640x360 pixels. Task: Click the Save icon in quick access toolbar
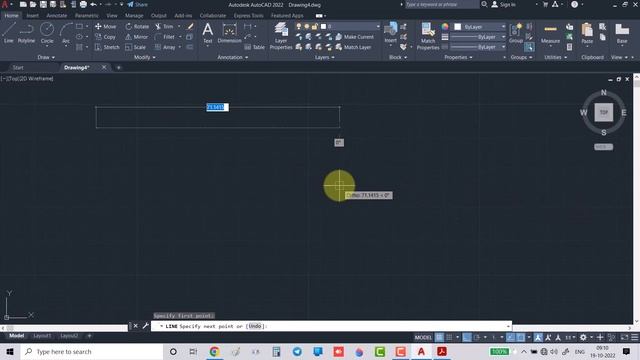tap(43, 4)
